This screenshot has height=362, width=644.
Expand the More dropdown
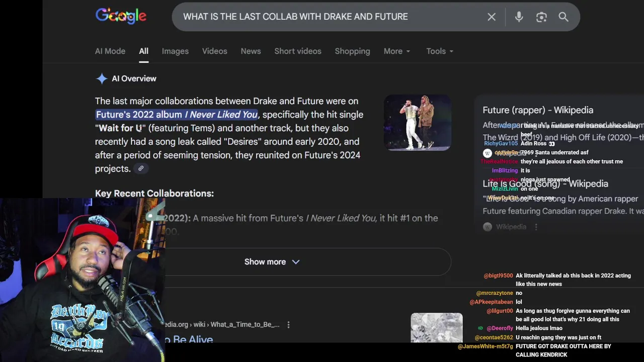397,51
